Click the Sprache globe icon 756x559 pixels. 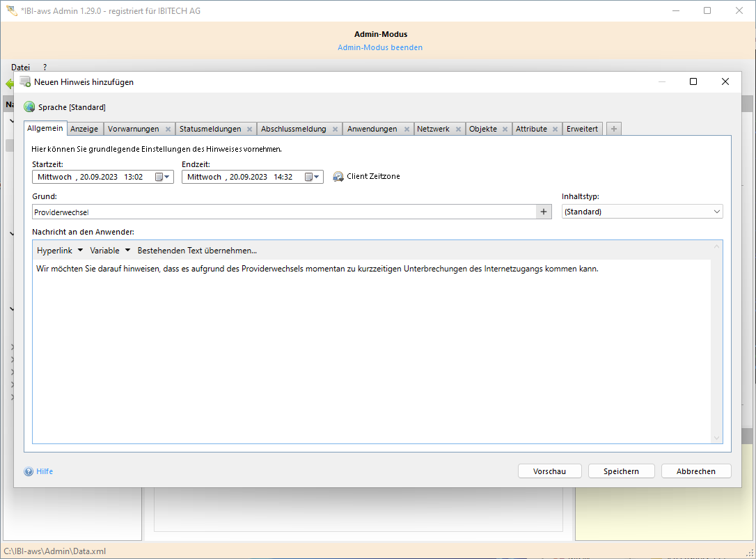pos(29,107)
